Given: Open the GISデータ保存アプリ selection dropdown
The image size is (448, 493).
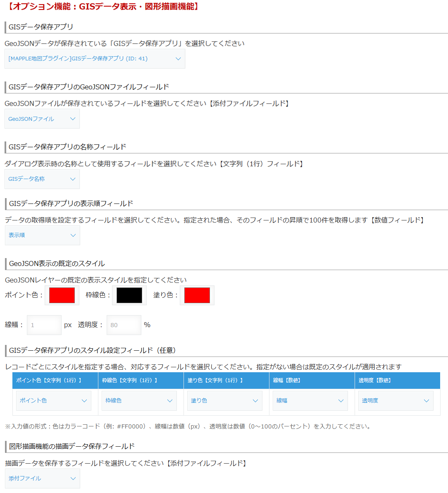Looking at the screenshot, I should coord(94,59).
